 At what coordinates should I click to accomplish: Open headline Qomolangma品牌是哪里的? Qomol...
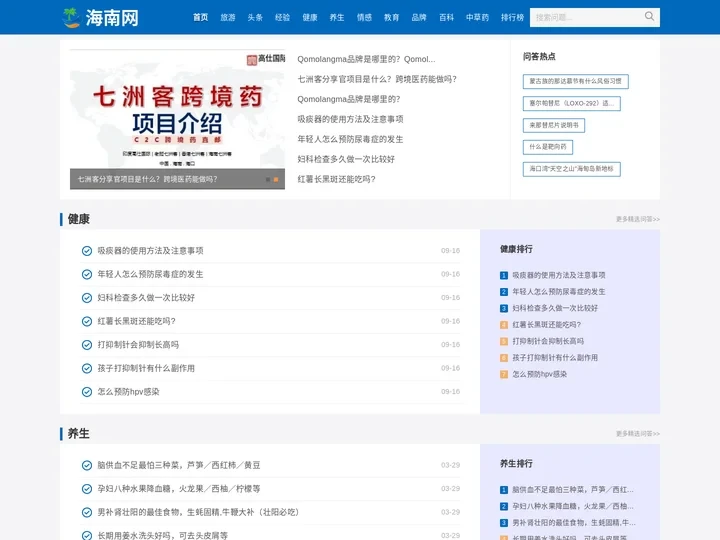tap(366, 59)
